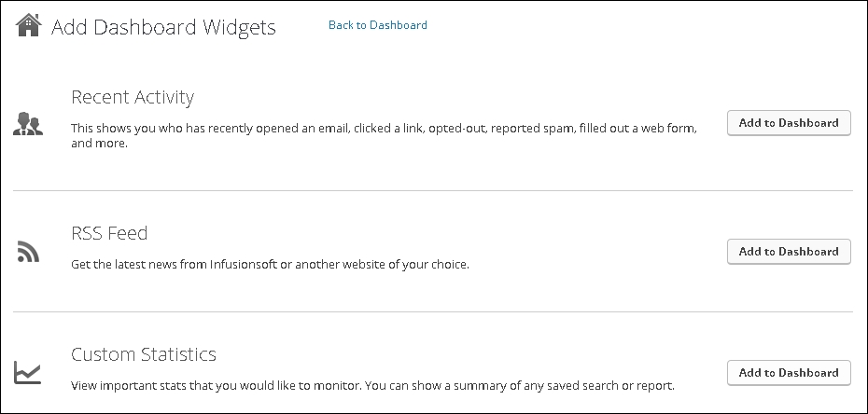This screenshot has width=868, height=414.
Task: Open the Back to Dashboard link
Action: click(377, 25)
